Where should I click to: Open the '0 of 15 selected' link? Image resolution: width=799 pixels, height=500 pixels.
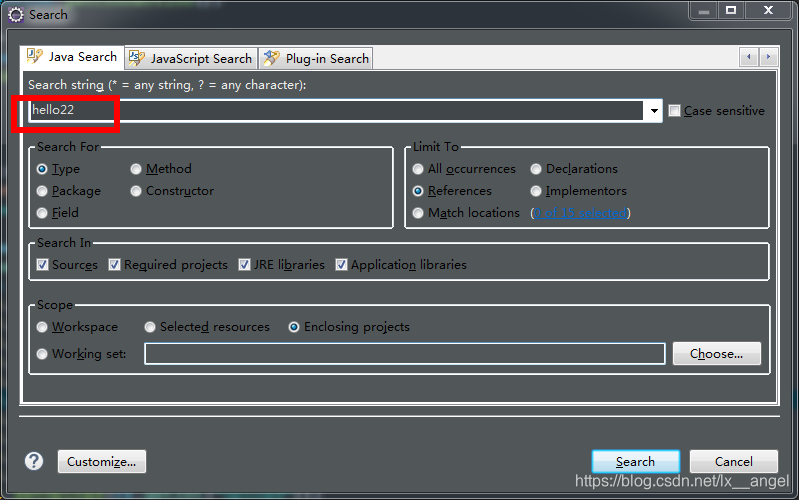tap(580, 213)
